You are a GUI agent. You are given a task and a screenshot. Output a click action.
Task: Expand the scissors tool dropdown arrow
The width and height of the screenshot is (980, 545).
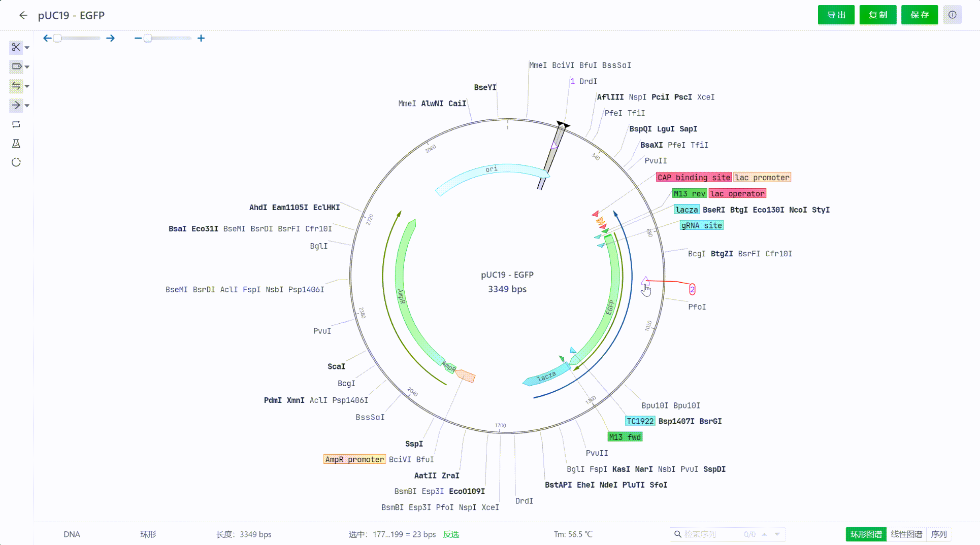(x=27, y=48)
